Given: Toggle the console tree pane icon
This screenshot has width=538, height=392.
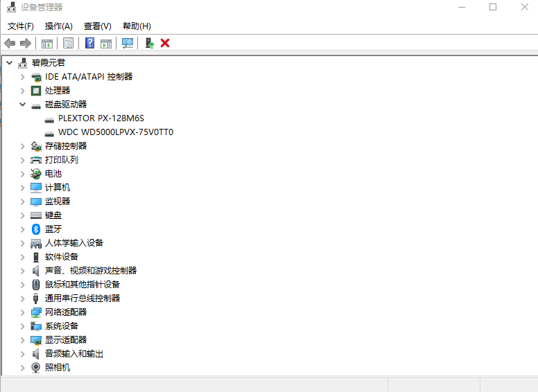Looking at the screenshot, I should click(47, 44).
